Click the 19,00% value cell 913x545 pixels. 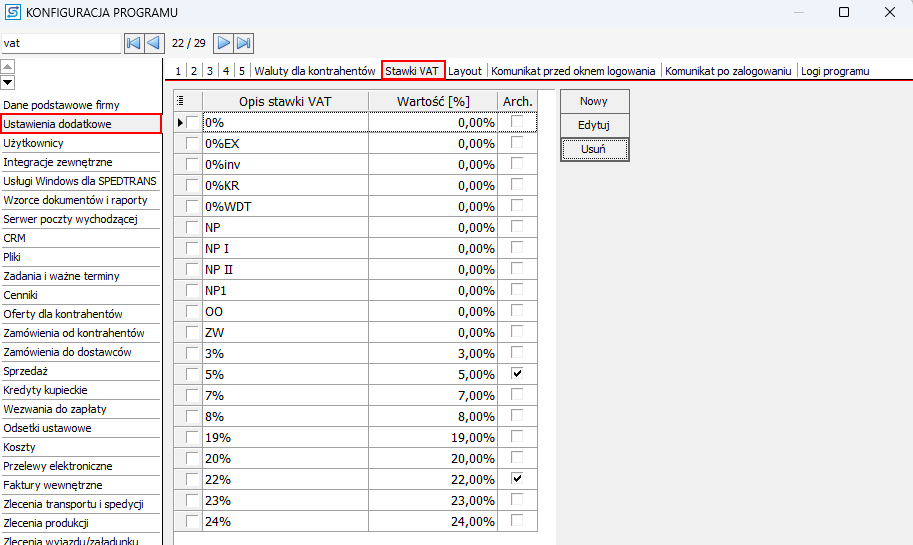(433, 437)
